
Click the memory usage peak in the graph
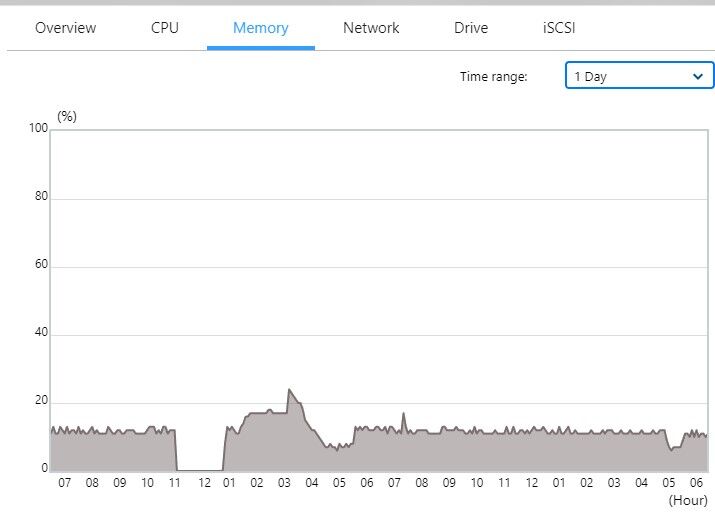tap(289, 390)
